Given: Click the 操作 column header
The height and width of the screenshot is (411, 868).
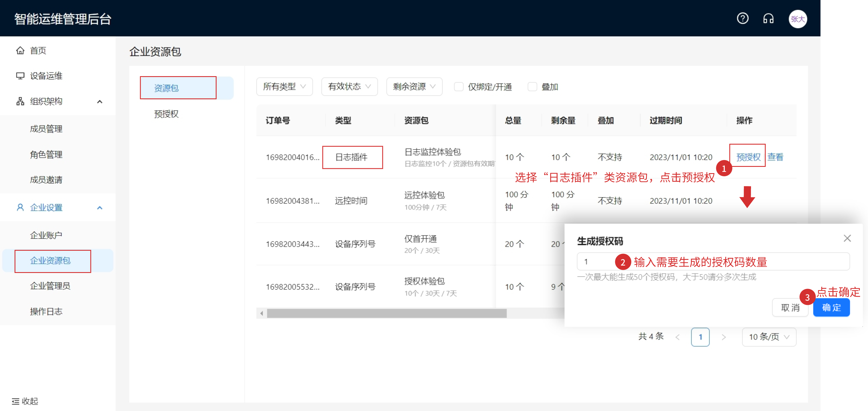Looking at the screenshot, I should pyautogui.click(x=744, y=120).
